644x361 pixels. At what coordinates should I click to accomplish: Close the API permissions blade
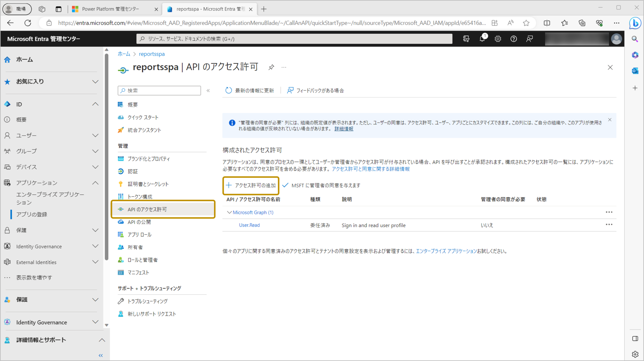(610, 67)
